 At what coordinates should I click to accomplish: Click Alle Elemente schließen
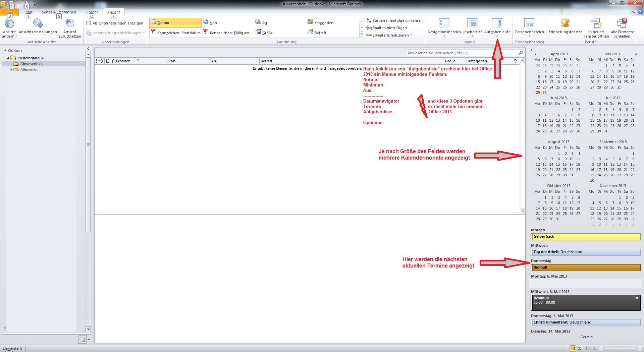(x=622, y=28)
